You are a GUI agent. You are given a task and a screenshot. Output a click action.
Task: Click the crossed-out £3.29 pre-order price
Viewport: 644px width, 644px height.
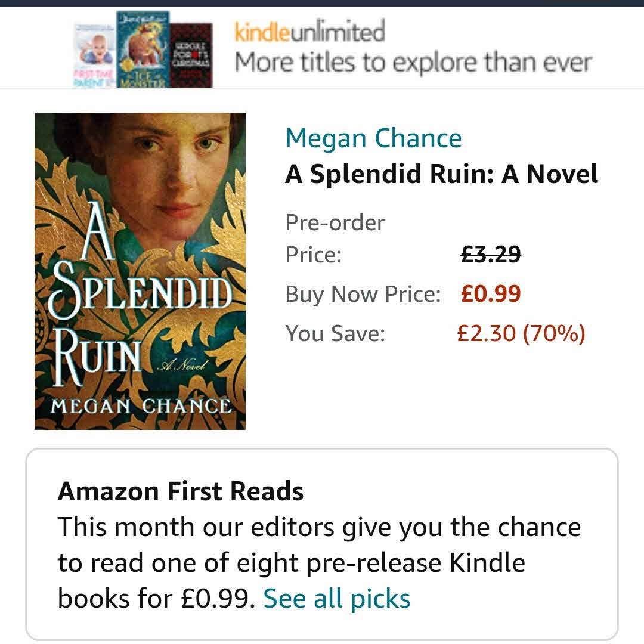491,255
